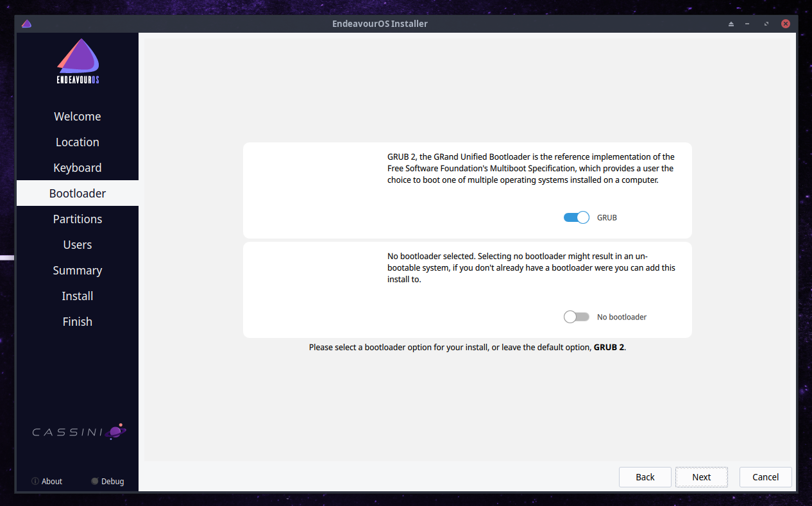
Task: Click the title bar EndeavourOS app icon
Action: point(26,24)
